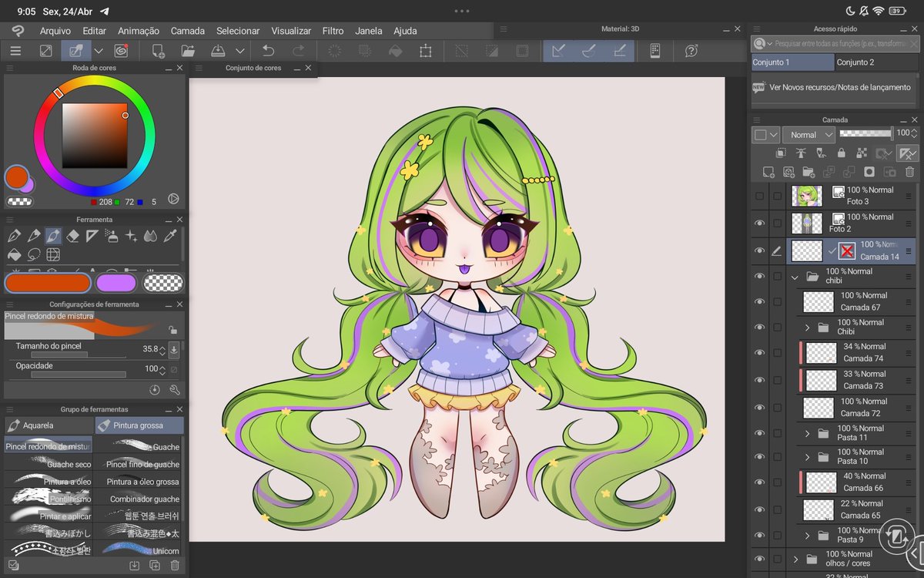Switch to the Aquarela tab
The width and height of the screenshot is (924, 578).
point(48,425)
